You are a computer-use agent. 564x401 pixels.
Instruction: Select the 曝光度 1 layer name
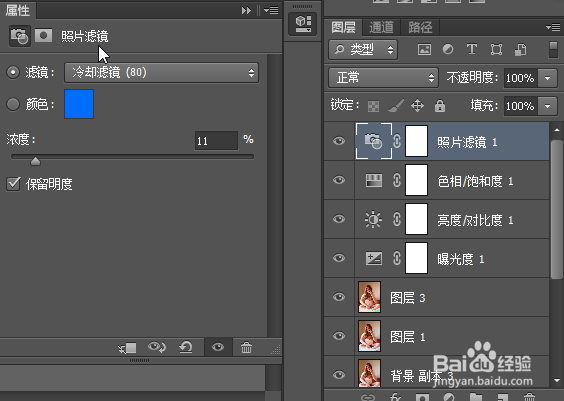tap(461, 259)
